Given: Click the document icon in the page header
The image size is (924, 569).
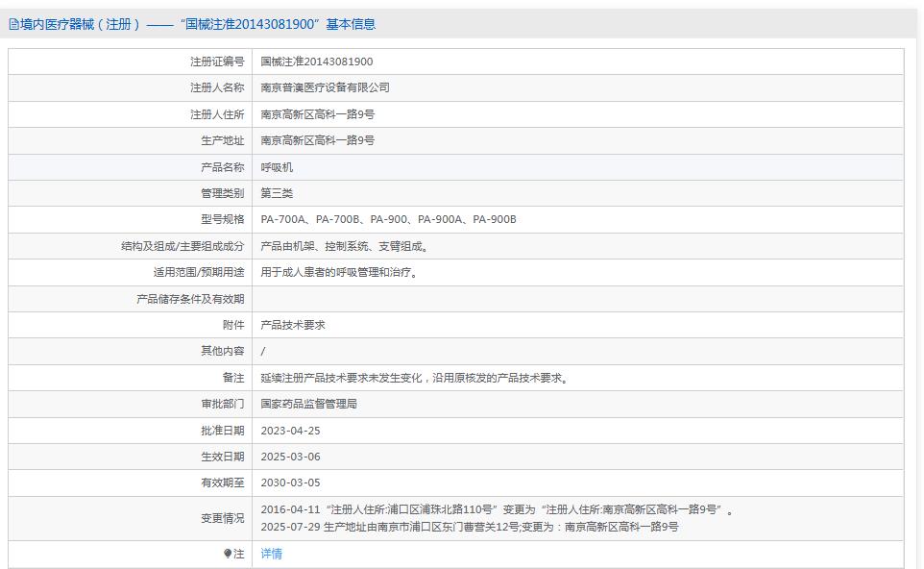Looking at the screenshot, I should tap(13, 24).
